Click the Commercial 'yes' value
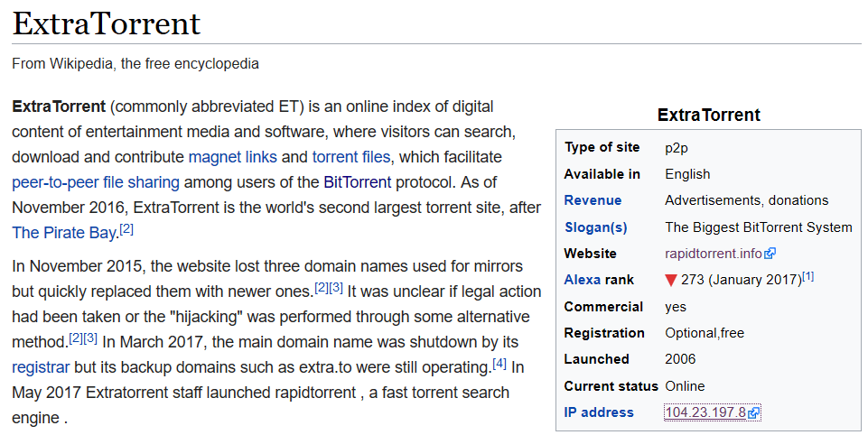Viewport: 868px width, 435px height. [676, 307]
